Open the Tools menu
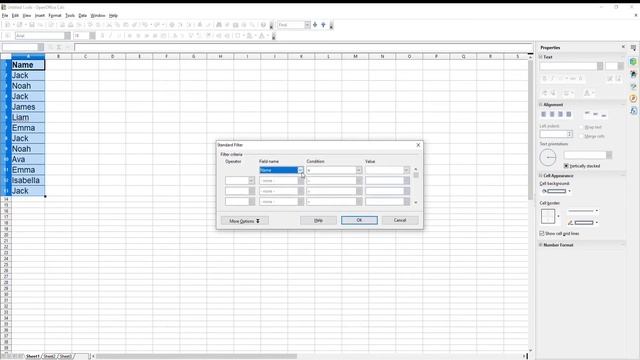This screenshot has width=640, height=360. pos(70,16)
